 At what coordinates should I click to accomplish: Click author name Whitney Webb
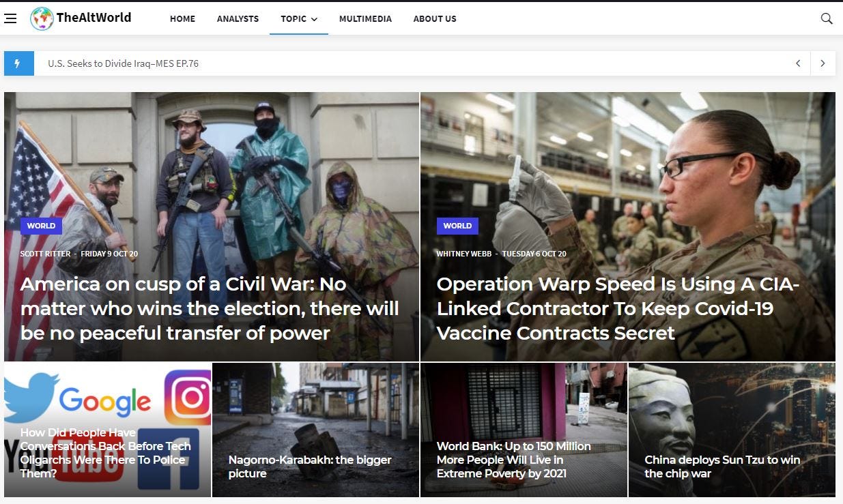[464, 254]
